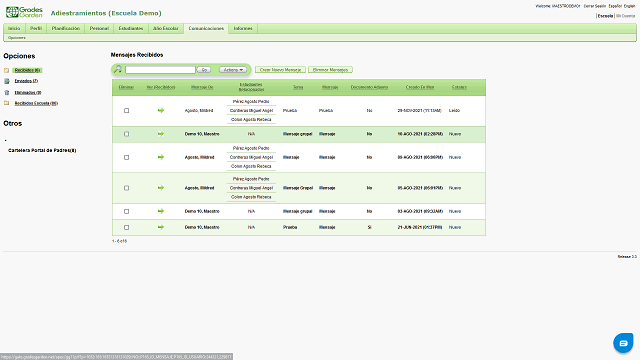Click Crear Nuevo Mensaje button
This screenshot has width=640, height=360.
click(280, 70)
